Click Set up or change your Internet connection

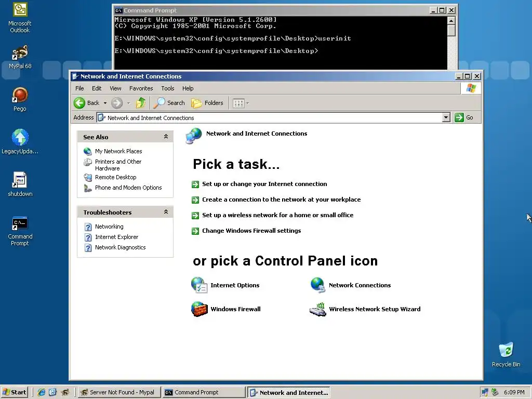pos(264,184)
